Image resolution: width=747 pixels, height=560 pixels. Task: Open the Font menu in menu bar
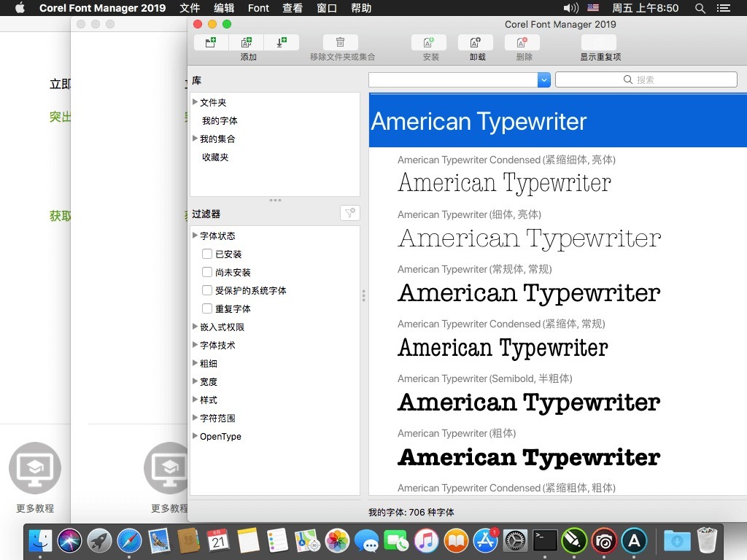[x=258, y=8]
